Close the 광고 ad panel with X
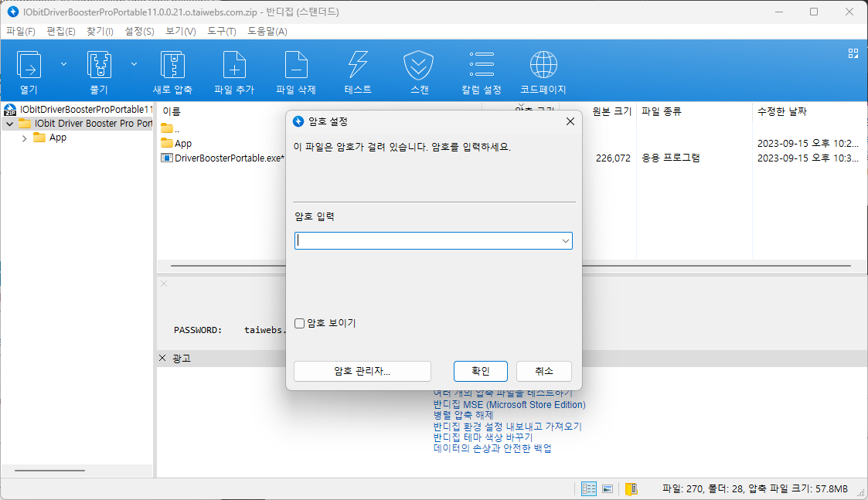This screenshot has height=500, width=868. [162, 359]
